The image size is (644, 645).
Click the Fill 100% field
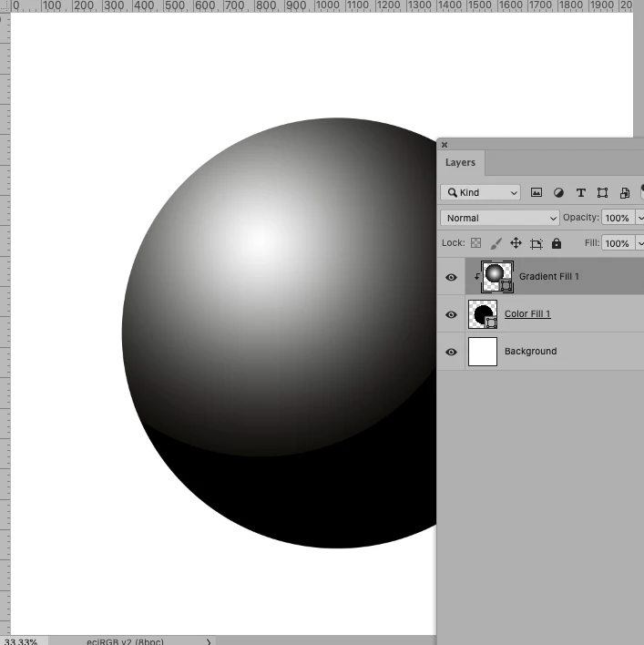[x=618, y=243]
